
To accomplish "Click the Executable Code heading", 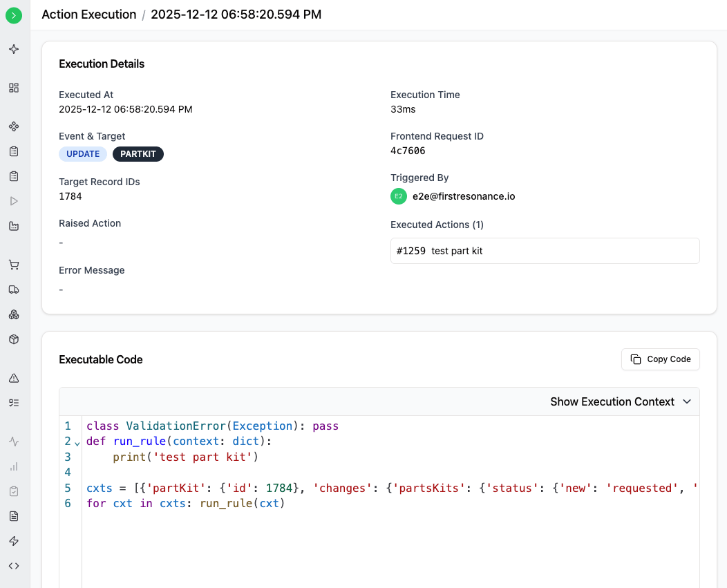I will [x=101, y=359].
